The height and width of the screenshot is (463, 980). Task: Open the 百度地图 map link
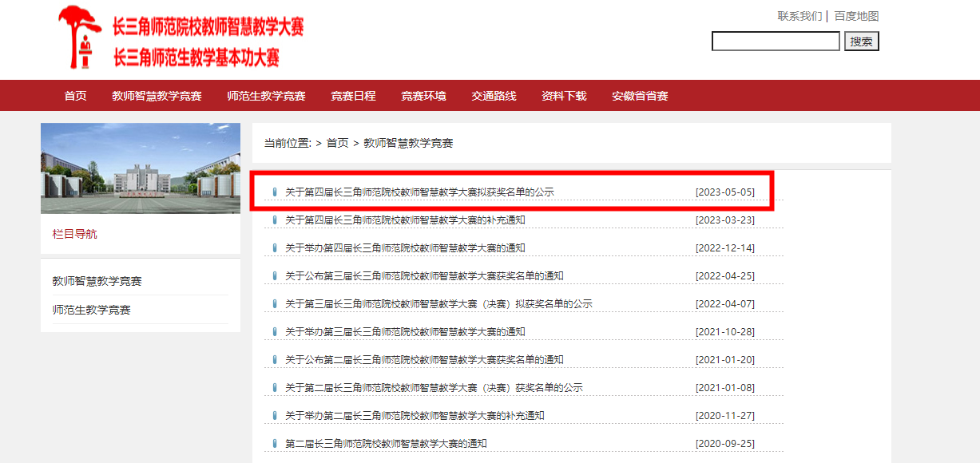856,16
